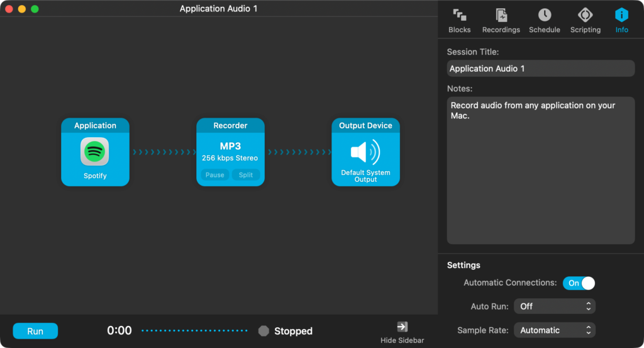Screen dimensions: 644x348
Task: Open the Auto Run dropdown
Action: [x=554, y=306]
